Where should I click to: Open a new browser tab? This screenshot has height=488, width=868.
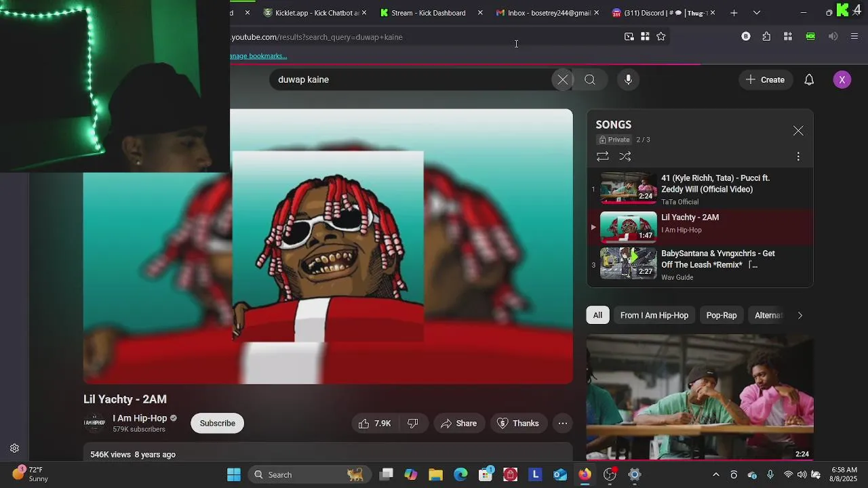pos(734,13)
